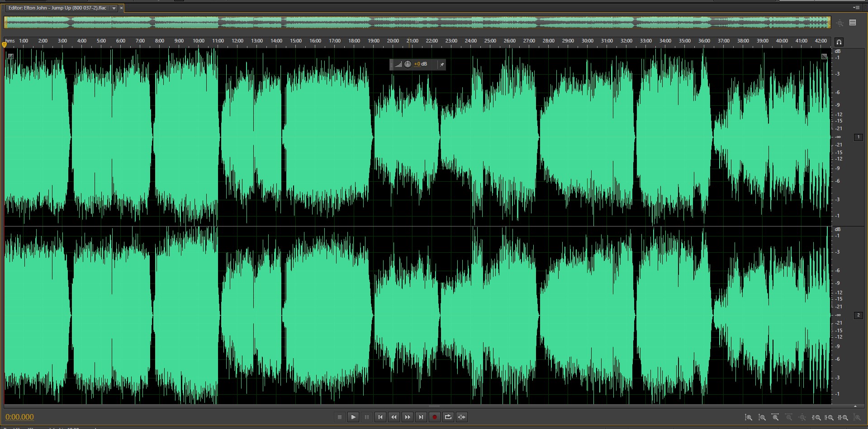Click the 21:00 mark on the timeline ruler
Image resolution: width=868 pixels, height=429 pixels.
[x=412, y=41]
